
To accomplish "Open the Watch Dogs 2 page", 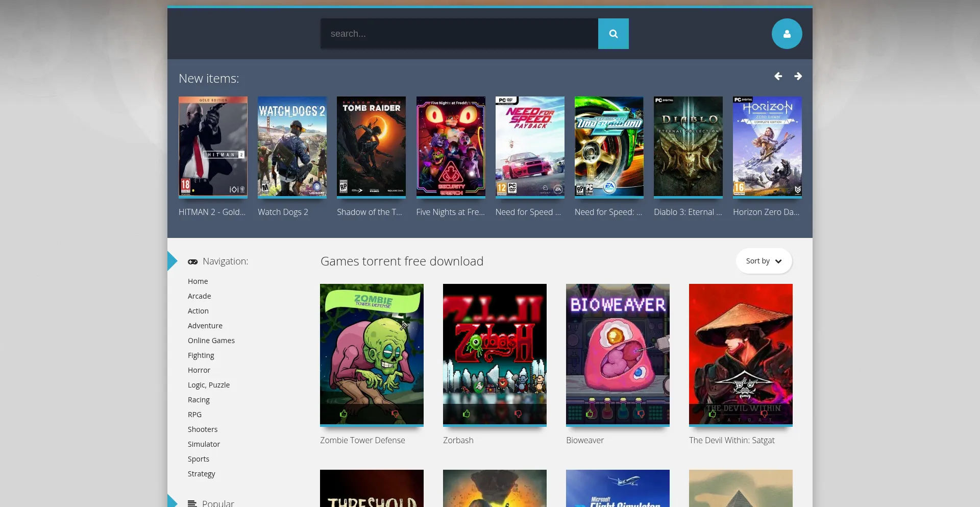I will pos(292,147).
